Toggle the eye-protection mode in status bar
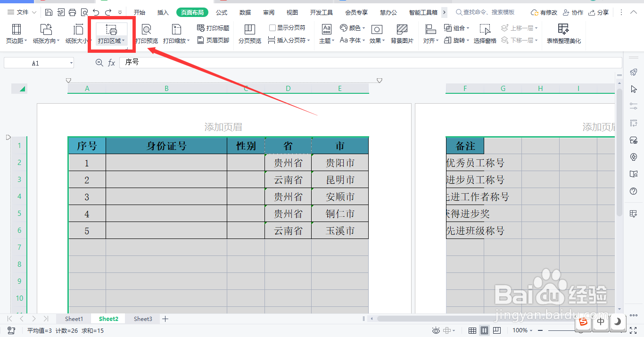 (x=436, y=330)
